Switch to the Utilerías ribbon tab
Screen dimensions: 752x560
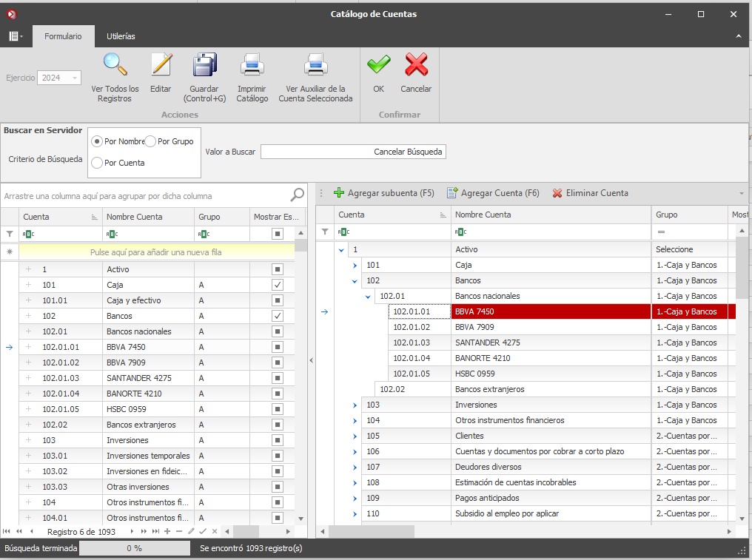(x=121, y=36)
